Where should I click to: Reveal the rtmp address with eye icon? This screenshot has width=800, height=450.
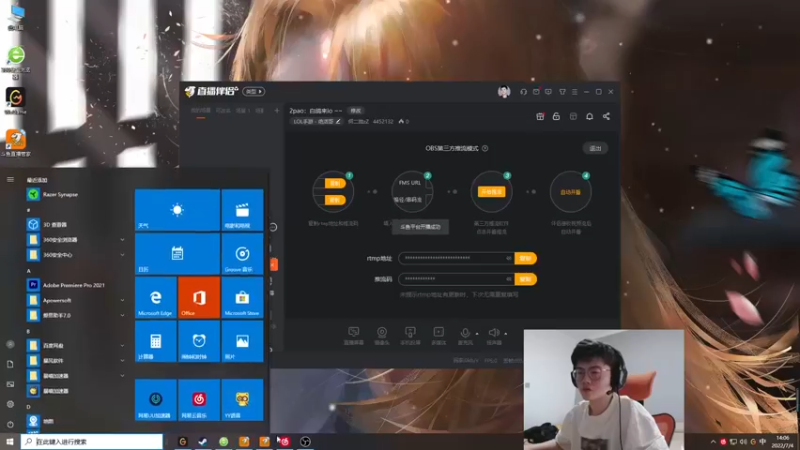pos(509,258)
